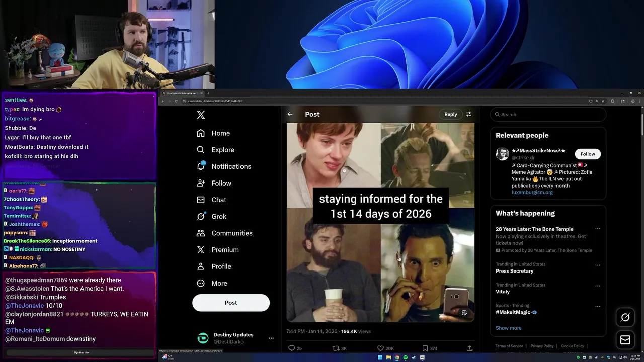Click Sign in to chat button
644x362 pixels.
(81, 352)
